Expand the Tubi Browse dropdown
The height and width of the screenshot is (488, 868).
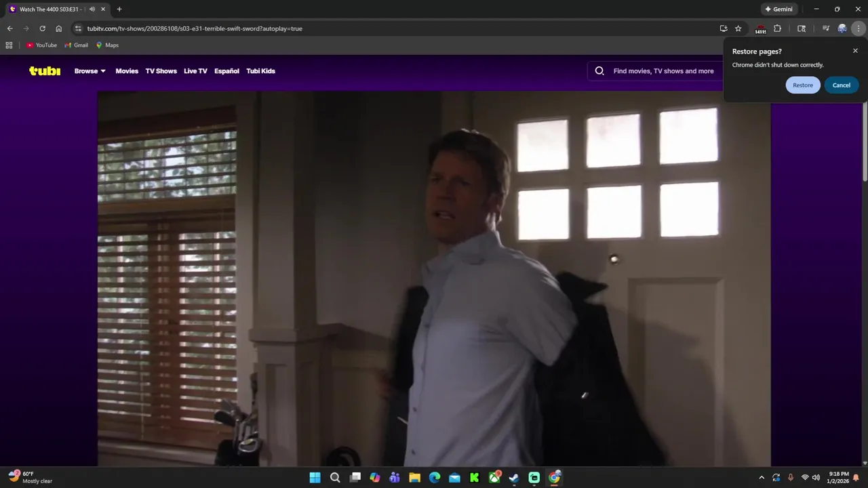90,70
